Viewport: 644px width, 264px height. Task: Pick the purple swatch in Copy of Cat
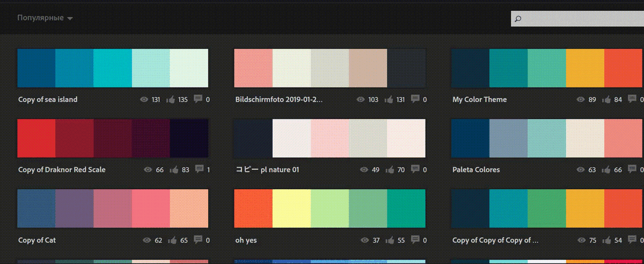[75, 209]
